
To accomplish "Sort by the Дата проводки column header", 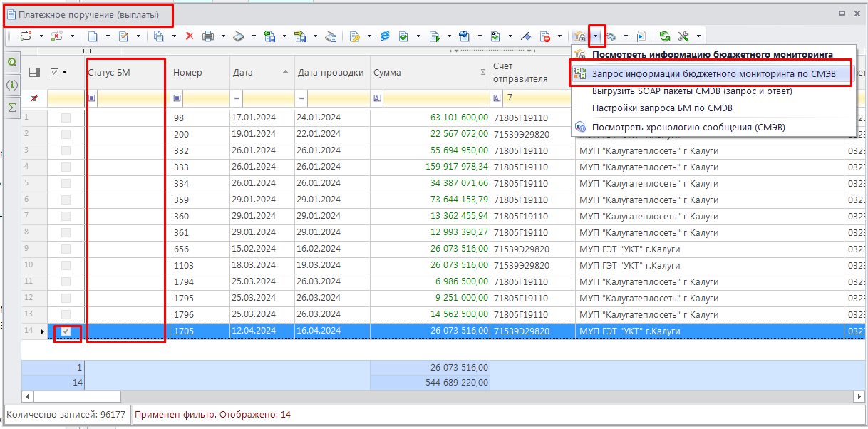I will tap(332, 73).
